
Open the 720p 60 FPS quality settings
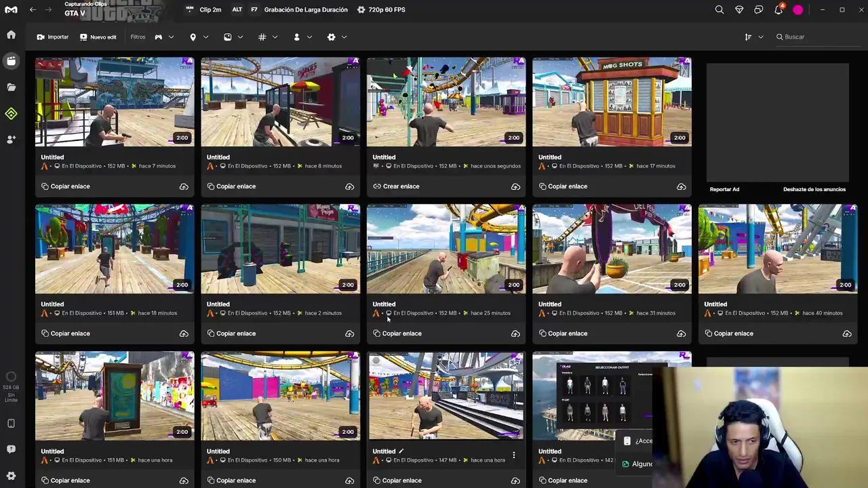[381, 9]
